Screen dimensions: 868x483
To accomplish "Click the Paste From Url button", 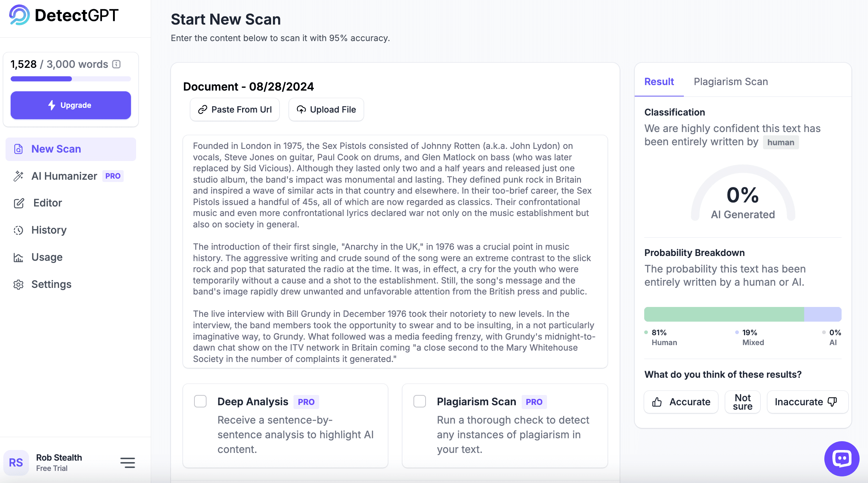I will tap(235, 110).
